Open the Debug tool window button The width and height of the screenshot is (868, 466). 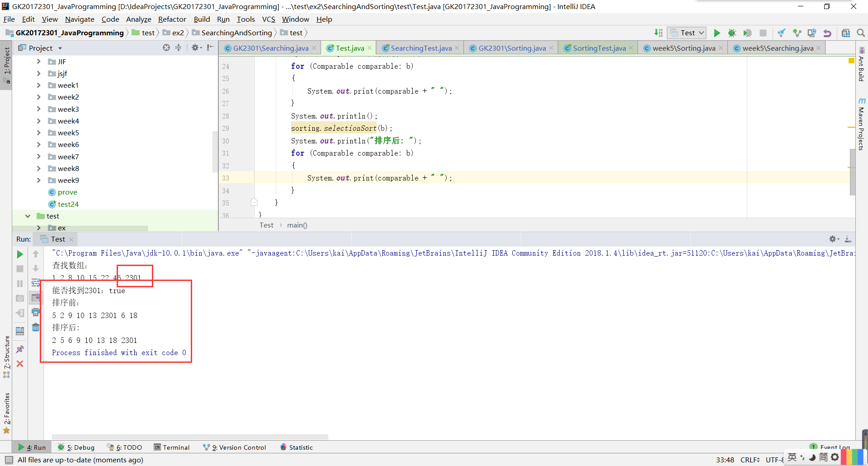[x=76, y=447]
